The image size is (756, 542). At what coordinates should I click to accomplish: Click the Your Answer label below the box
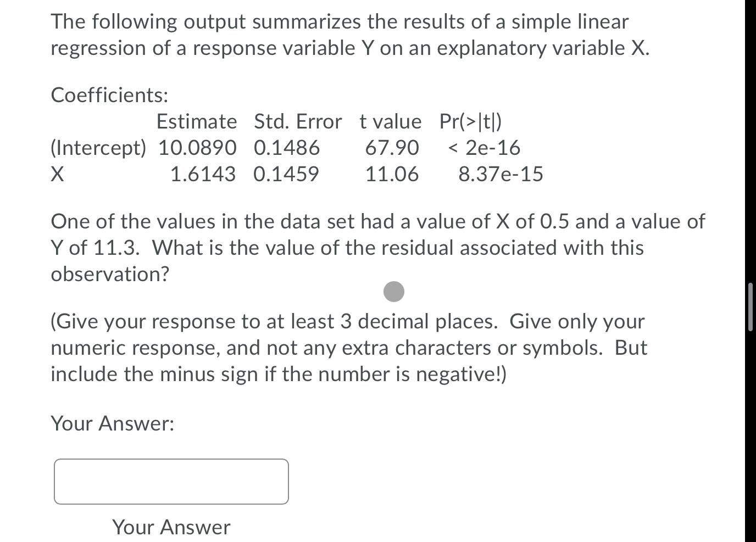(170, 527)
